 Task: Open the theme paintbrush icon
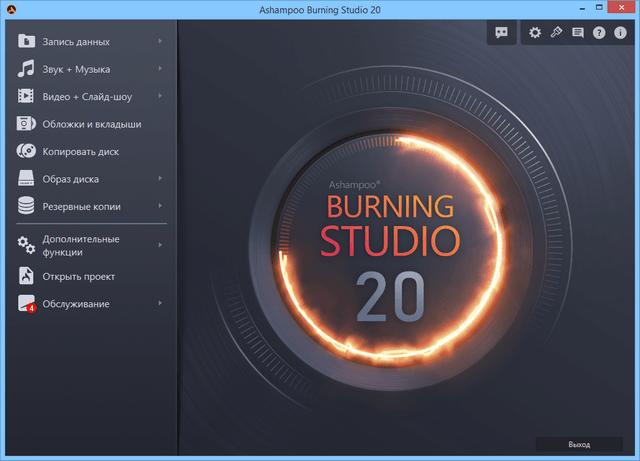point(556,33)
